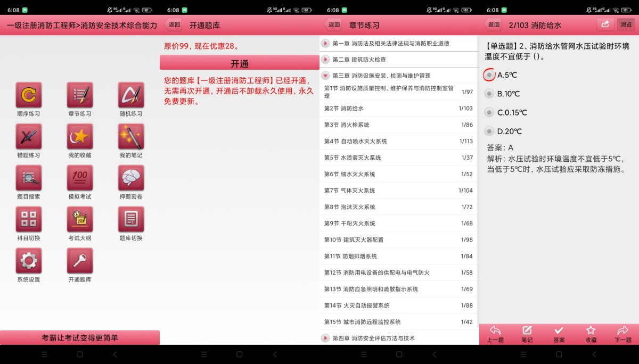Collapse 第三章 消防设施安装、检测与维护管理

pos(399,76)
